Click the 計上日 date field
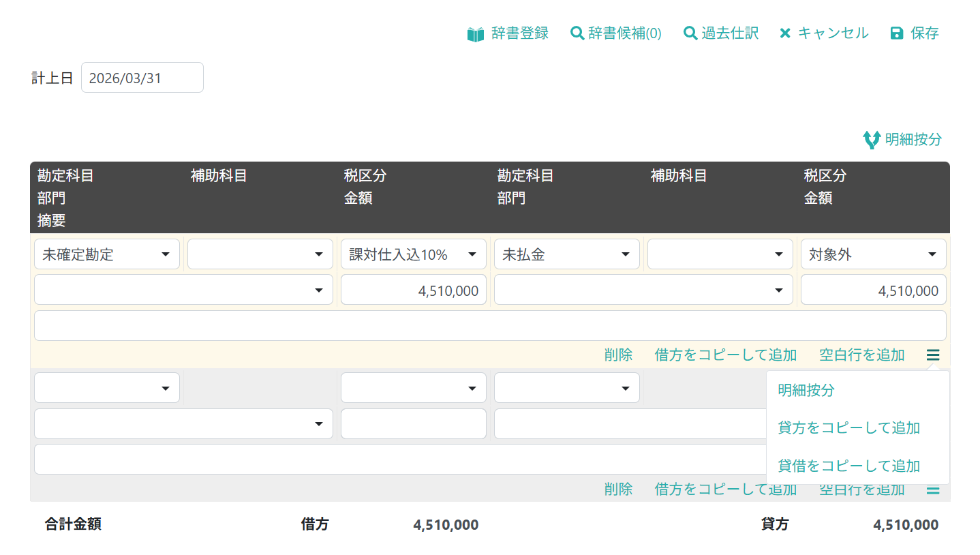 pos(142,78)
